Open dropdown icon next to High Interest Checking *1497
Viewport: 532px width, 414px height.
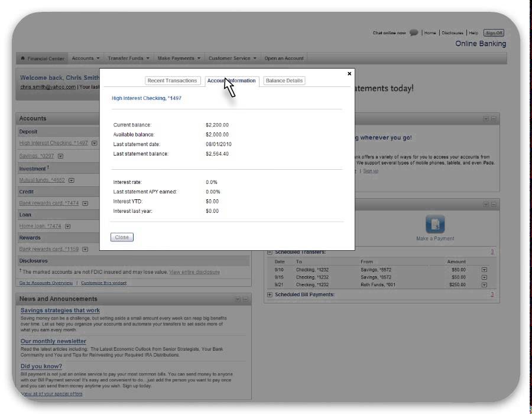tap(95, 143)
